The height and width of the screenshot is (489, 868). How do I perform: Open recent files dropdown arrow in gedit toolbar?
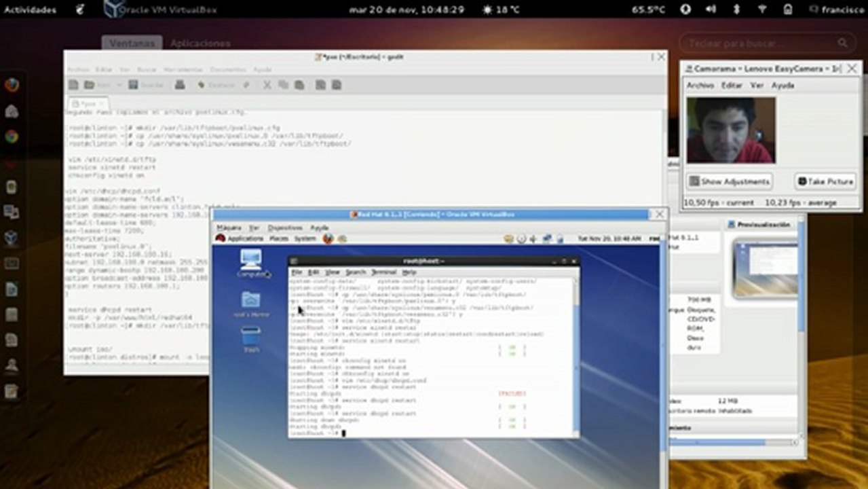click(x=119, y=85)
